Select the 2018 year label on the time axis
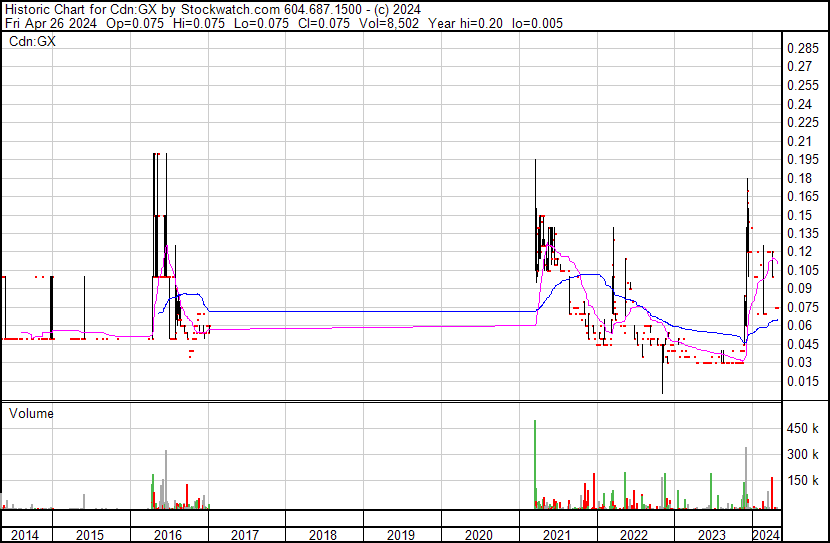 pyautogui.click(x=324, y=535)
